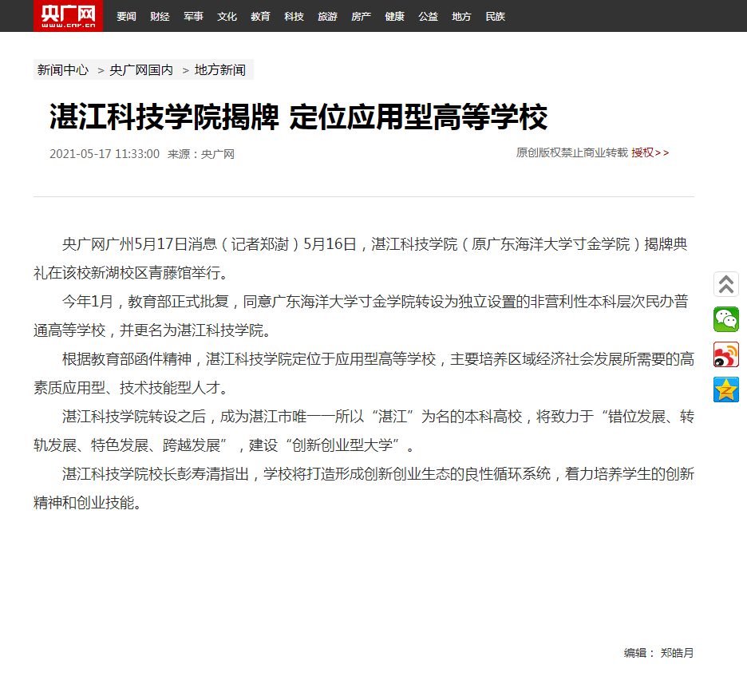This screenshot has height=700, width=747.
Task: Open the 民族 navigation item
Action: (495, 17)
